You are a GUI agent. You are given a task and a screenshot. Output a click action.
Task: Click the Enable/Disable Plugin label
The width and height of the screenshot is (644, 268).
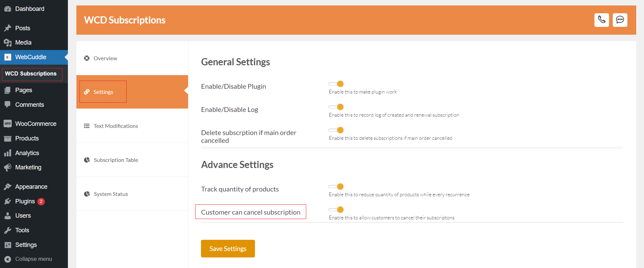click(x=234, y=86)
